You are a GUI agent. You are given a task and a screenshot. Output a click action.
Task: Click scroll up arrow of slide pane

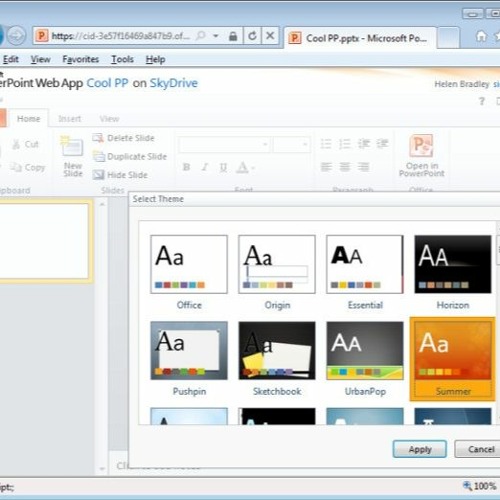(x=102, y=204)
